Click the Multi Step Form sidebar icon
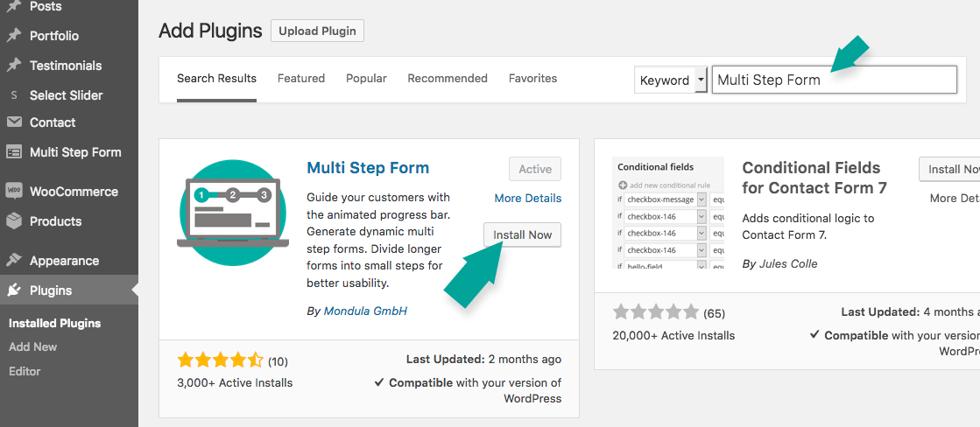This screenshot has height=427, width=980. click(14, 152)
